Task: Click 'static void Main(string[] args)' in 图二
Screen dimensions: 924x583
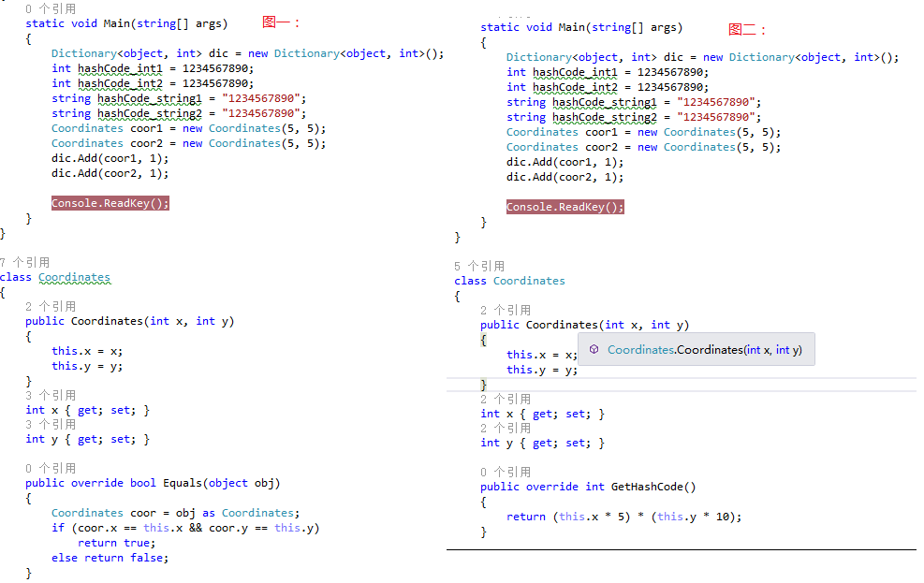Action: (581, 27)
